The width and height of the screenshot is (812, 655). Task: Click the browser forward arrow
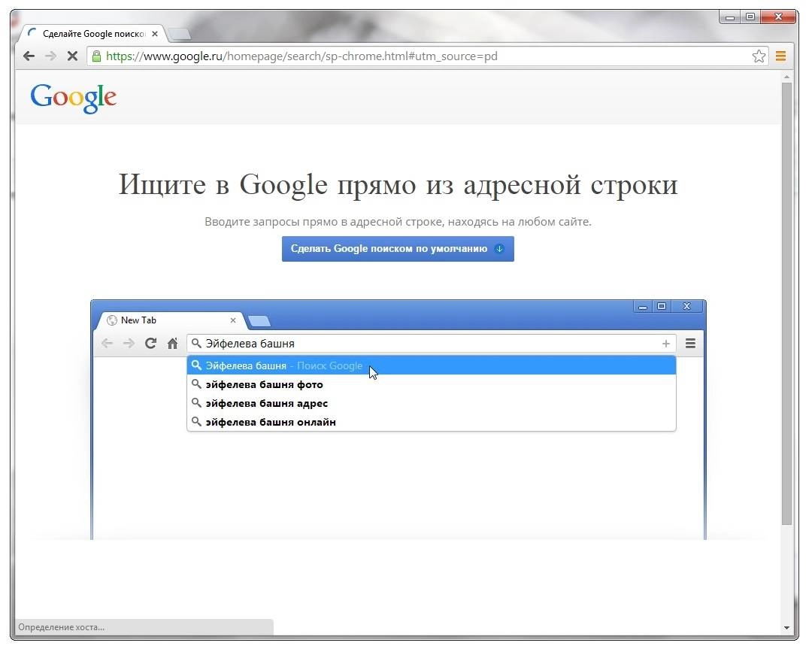point(50,56)
